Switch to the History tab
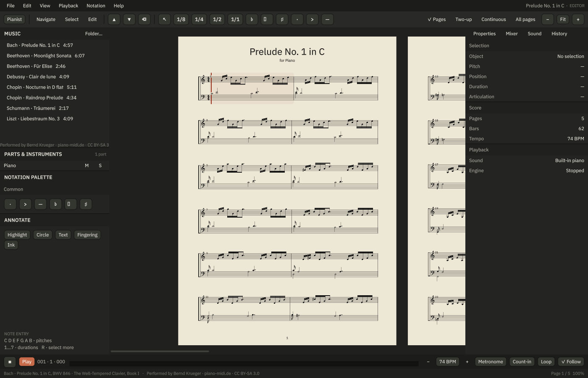This screenshot has height=378, width=588. click(559, 34)
